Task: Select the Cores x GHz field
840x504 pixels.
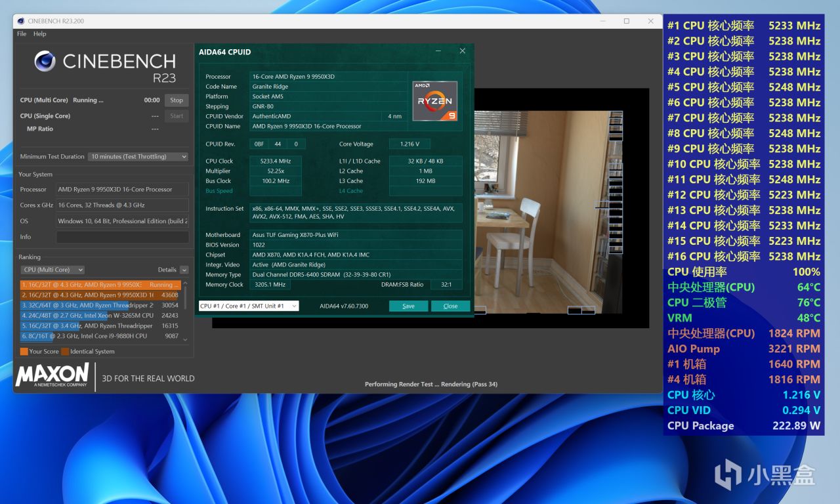Action: 122,205
